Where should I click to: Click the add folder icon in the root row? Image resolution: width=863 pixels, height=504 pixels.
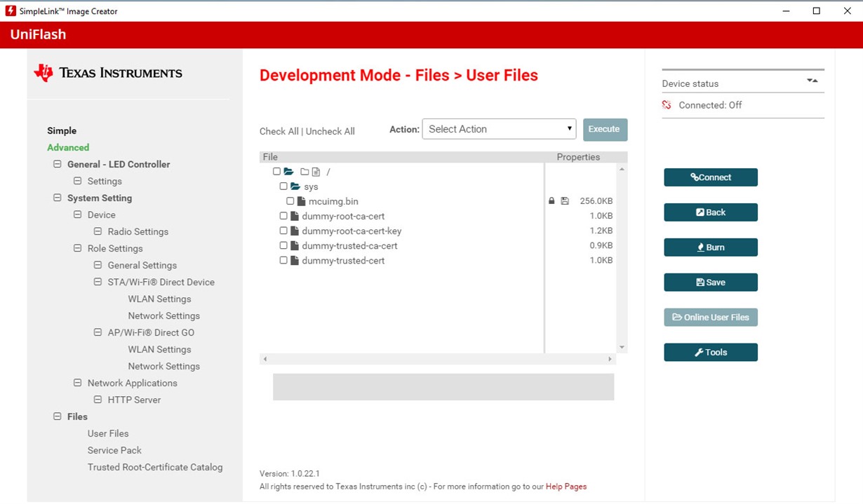coord(305,172)
